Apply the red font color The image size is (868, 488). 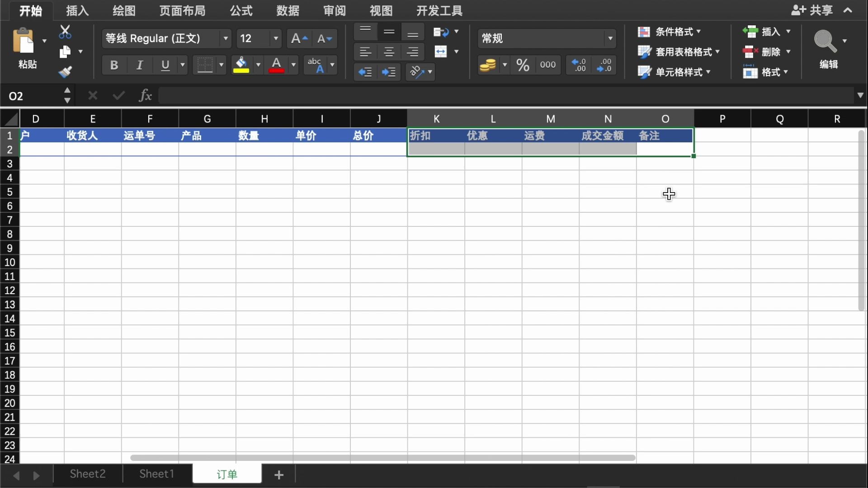pos(276,65)
